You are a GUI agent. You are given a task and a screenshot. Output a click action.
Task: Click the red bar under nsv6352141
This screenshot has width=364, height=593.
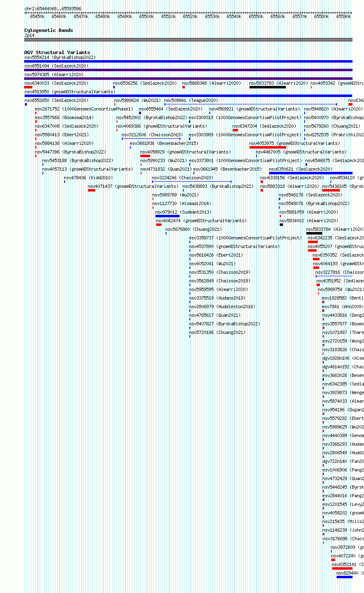[x=342, y=568]
